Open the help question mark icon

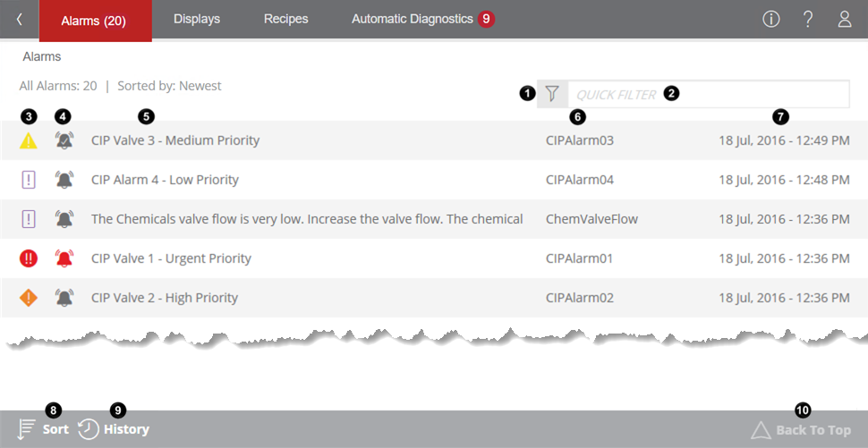tap(808, 19)
